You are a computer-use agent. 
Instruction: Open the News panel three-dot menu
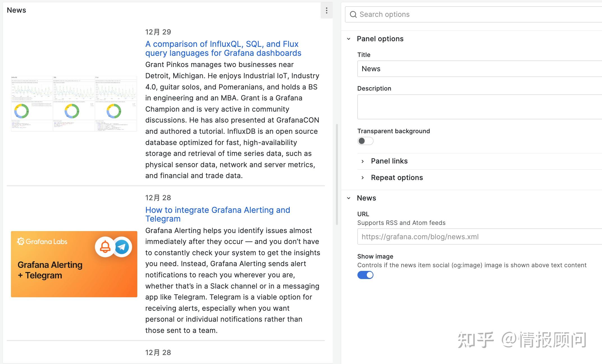(326, 11)
